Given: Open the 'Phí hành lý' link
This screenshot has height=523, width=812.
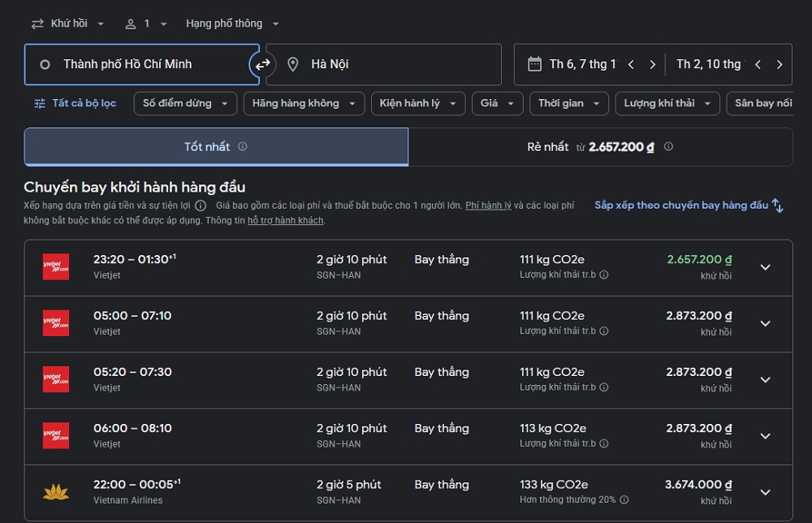Looking at the screenshot, I should (x=488, y=205).
